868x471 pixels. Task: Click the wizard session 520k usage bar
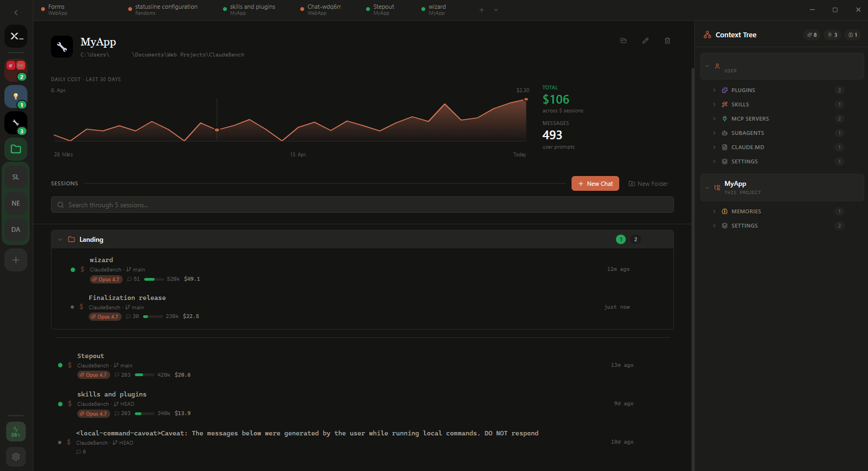(x=154, y=279)
